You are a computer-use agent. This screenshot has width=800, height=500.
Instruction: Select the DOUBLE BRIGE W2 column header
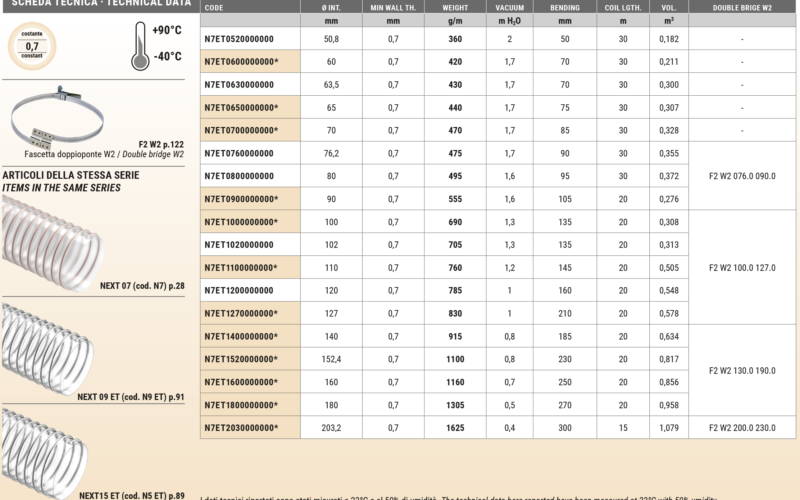(x=743, y=7)
